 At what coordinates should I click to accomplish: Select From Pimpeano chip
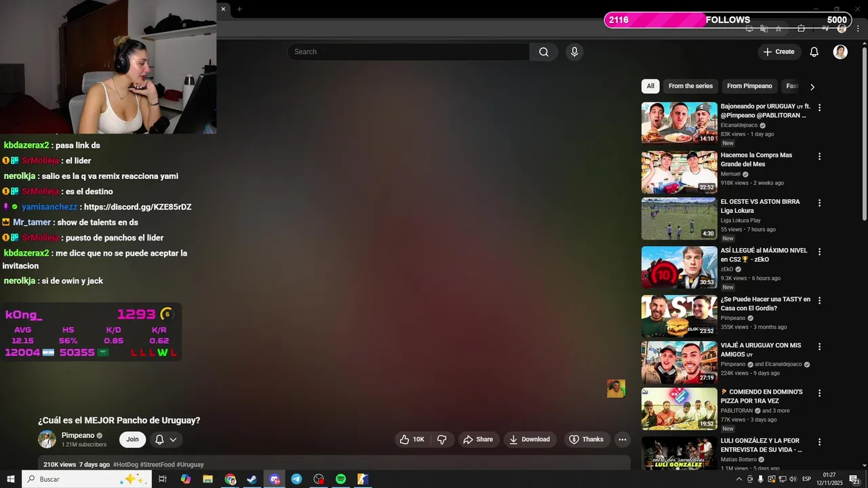click(x=749, y=86)
